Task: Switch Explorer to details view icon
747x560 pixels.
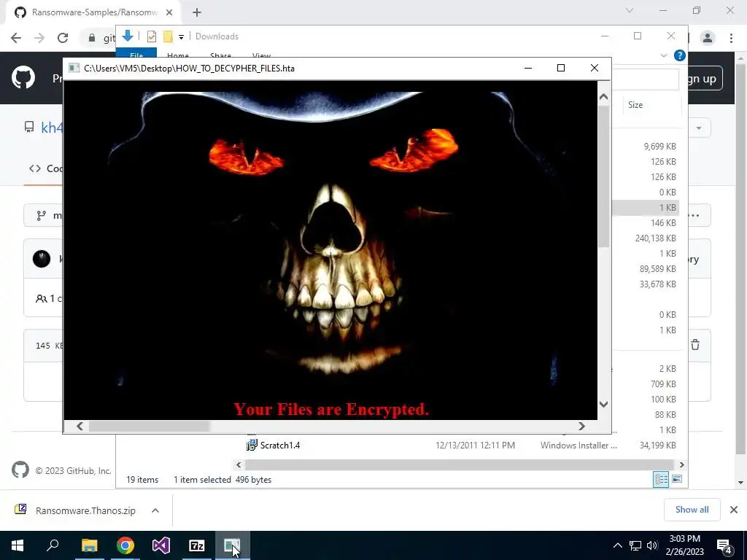Action: (x=661, y=479)
